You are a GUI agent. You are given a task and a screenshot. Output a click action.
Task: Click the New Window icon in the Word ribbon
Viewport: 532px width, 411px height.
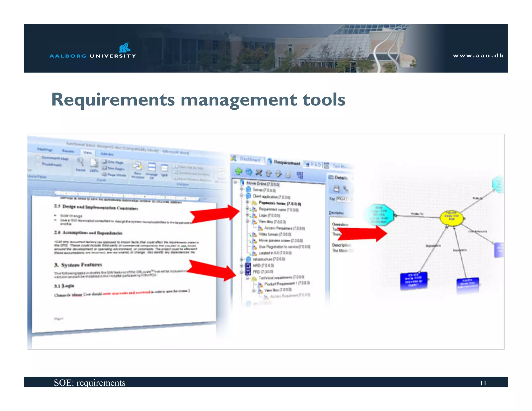(x=138, y=167)
